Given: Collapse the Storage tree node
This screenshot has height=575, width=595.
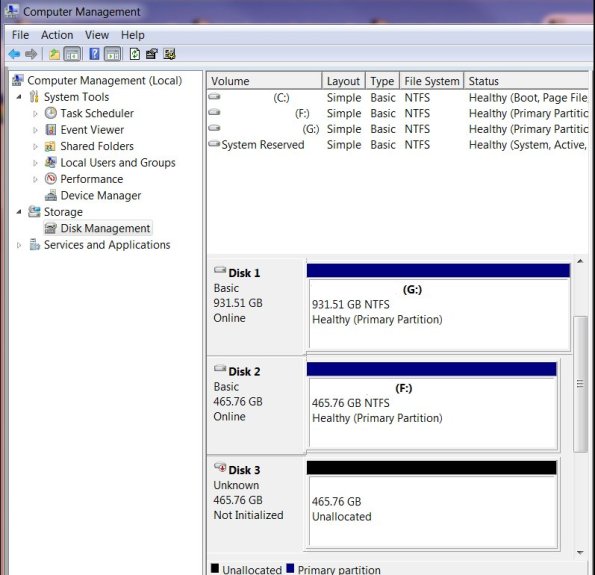Looking at the screenshot, I should (19, 212).
